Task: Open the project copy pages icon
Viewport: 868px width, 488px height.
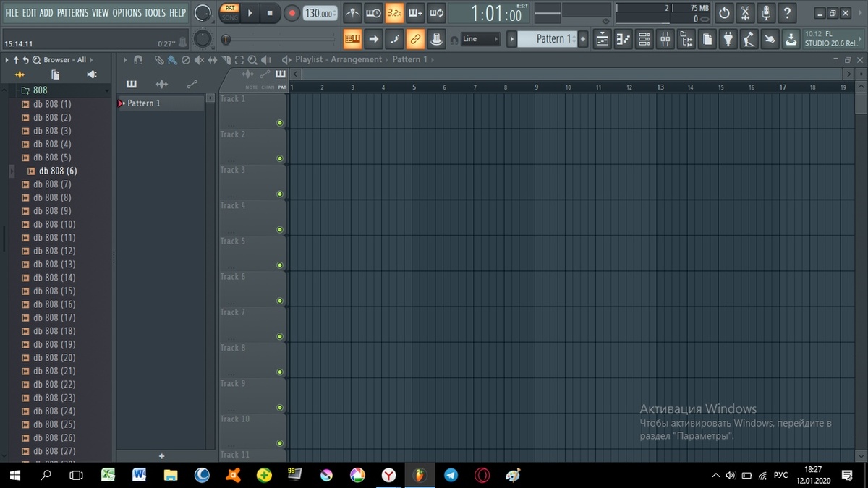Action: (707, 39)
